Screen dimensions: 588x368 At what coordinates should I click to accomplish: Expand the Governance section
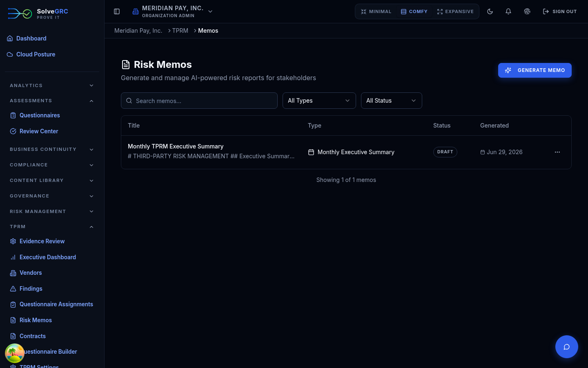52,196
